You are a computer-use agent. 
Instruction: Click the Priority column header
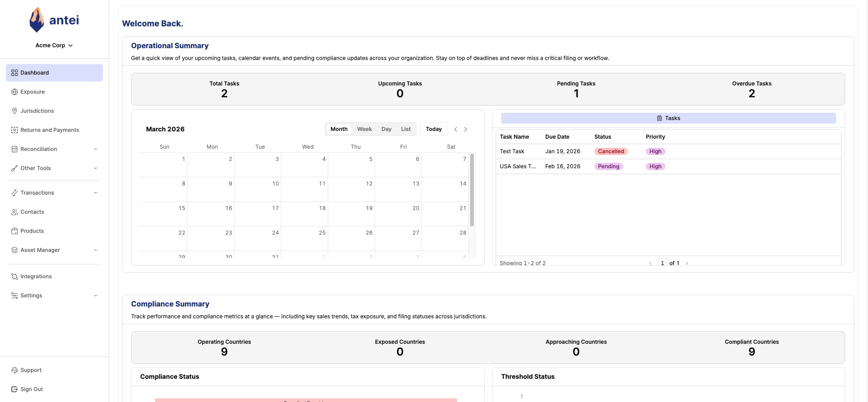click(655, 137)
